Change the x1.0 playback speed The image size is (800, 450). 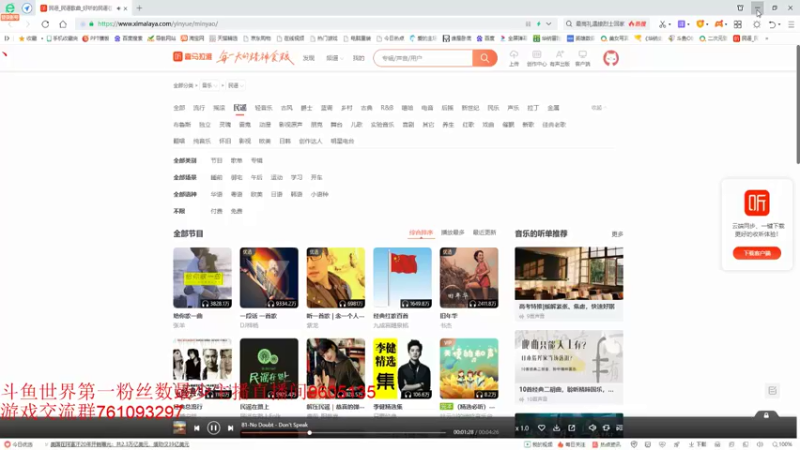click(523, 428)
